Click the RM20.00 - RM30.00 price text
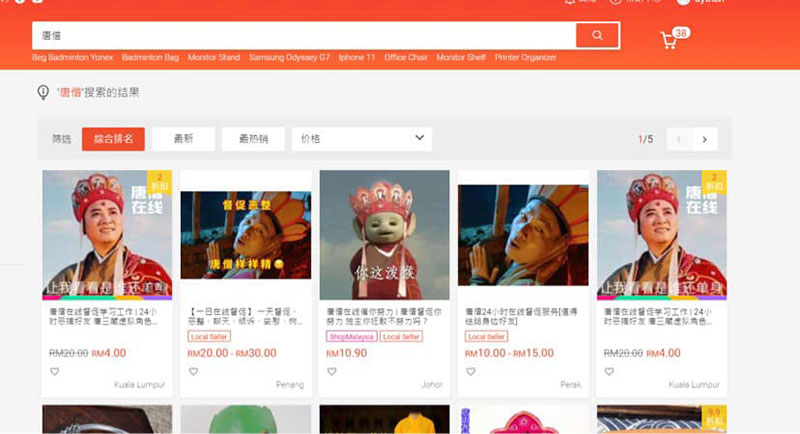Viewport: 800px width, 434px height. [x=232, y=353]
